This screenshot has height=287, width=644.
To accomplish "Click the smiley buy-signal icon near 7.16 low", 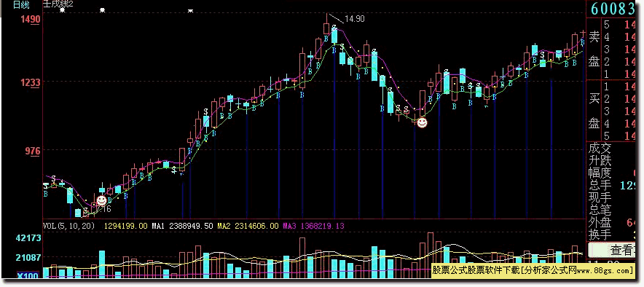I will click(x=101, y=201).
